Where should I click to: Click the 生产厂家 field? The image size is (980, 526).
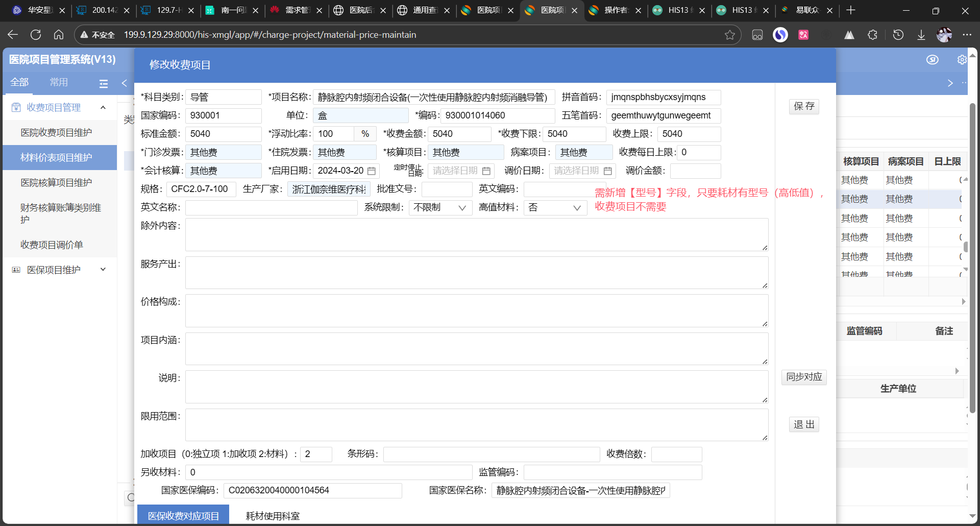(x=329, y=189)
